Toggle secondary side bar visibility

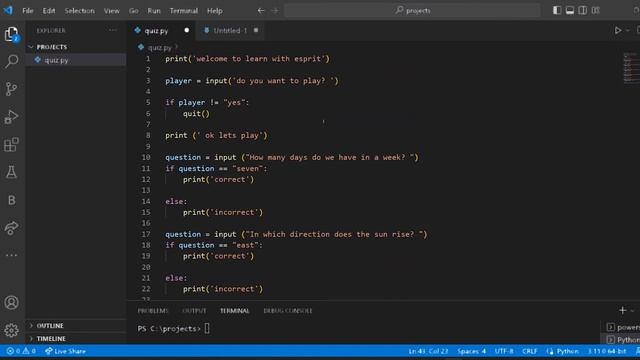582,11
